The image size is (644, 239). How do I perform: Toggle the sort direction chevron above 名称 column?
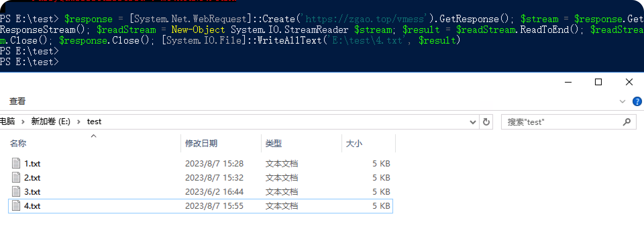point(94,136)
